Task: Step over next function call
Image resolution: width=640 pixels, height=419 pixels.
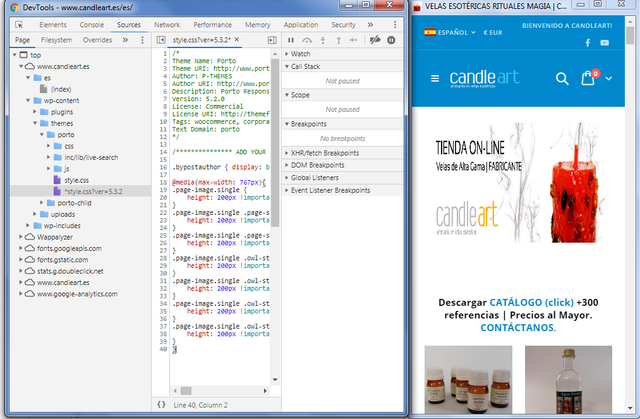Action: point(307,40)
